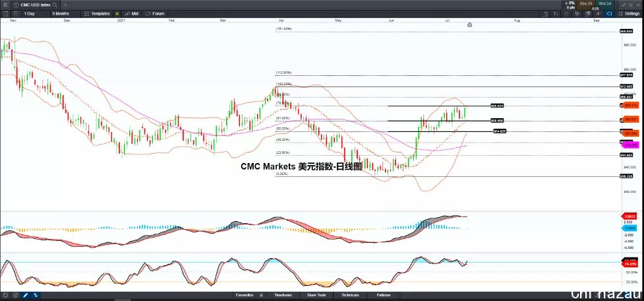Viewport: 644px width, 301px height.
Task: Search instruments with the magnifier icon
Action: tap(55, 5)
